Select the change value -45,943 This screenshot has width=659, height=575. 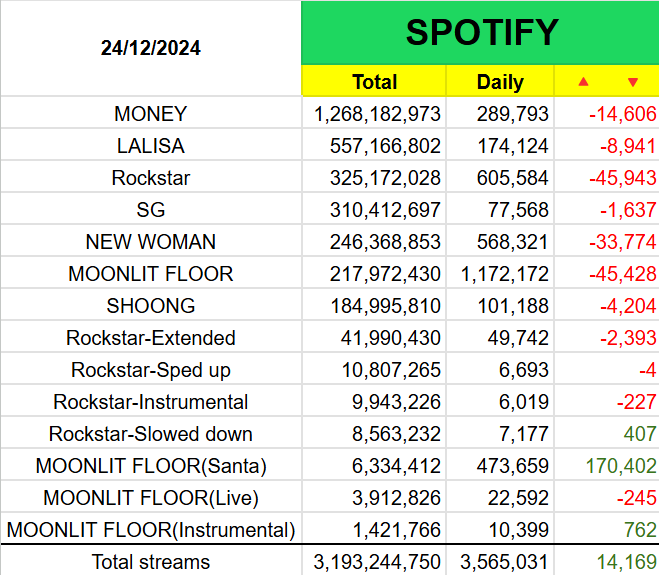pyautogui.click(x=606, y=177)
